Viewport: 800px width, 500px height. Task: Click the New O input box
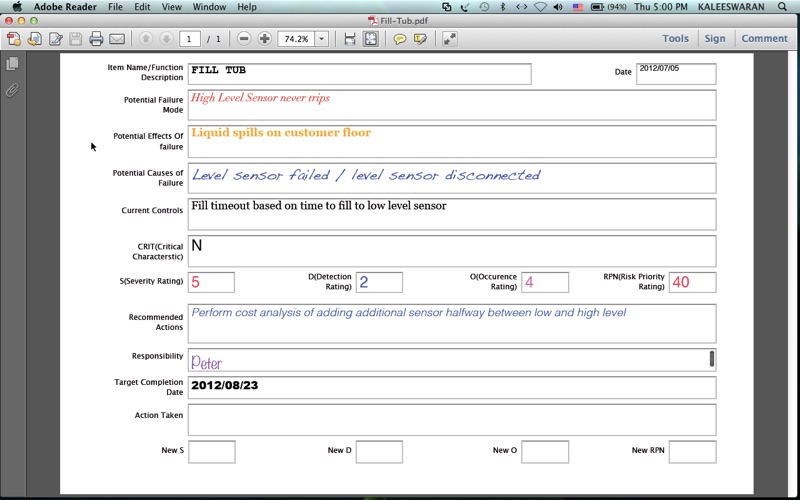tap(545, 452)
